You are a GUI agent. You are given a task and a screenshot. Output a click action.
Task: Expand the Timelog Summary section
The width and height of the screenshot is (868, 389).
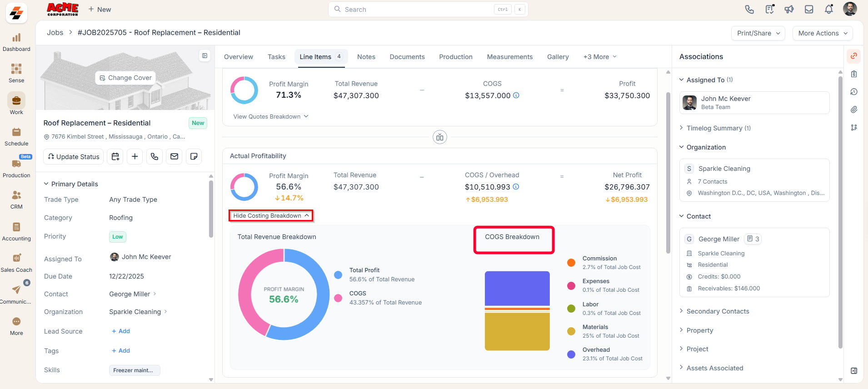[x=715, y=128]
